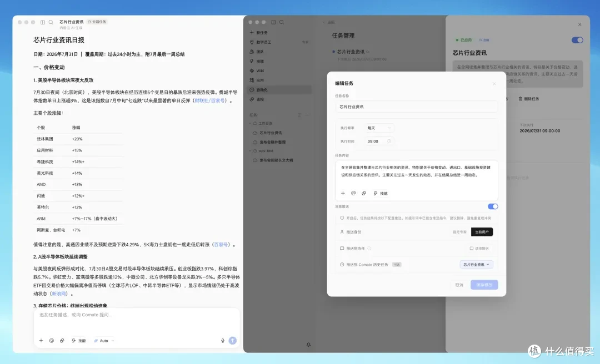Open 技能 skills button in chat input
Screen dimensions: 600x364
pyautogui.click(x=79, y=341)
